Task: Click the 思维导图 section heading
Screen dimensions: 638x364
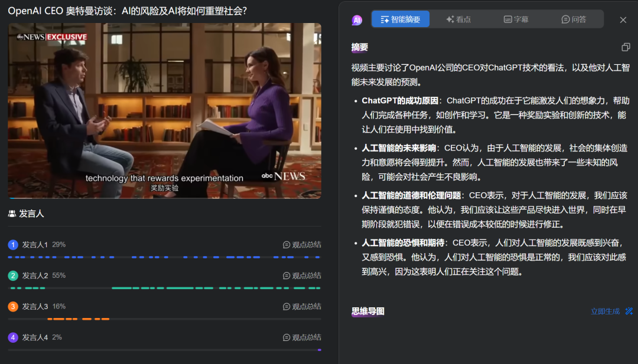Action: (368, 311)
